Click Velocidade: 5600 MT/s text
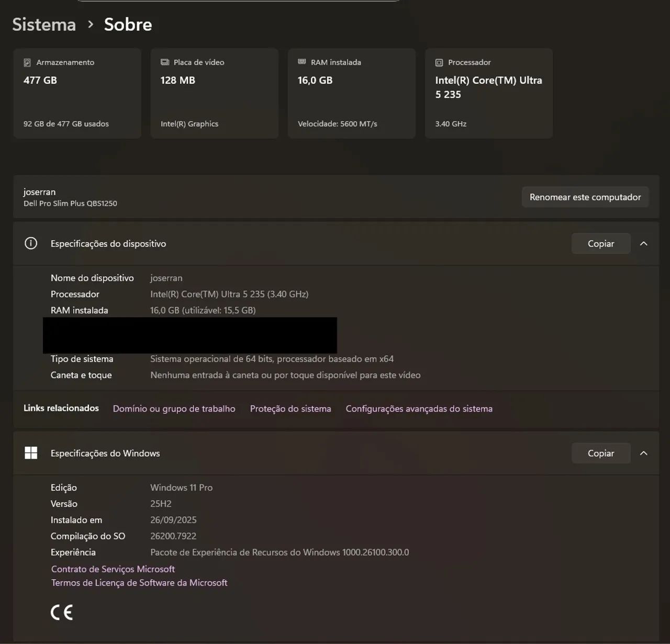The height and width of the screenshot is (644, 670). 338,124
